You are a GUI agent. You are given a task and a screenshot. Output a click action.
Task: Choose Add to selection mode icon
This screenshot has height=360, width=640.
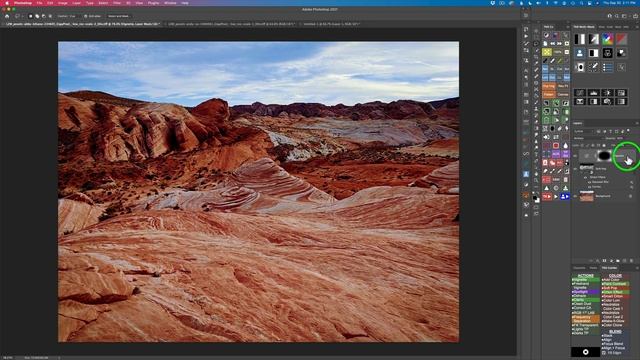click(x=37, y=16)
